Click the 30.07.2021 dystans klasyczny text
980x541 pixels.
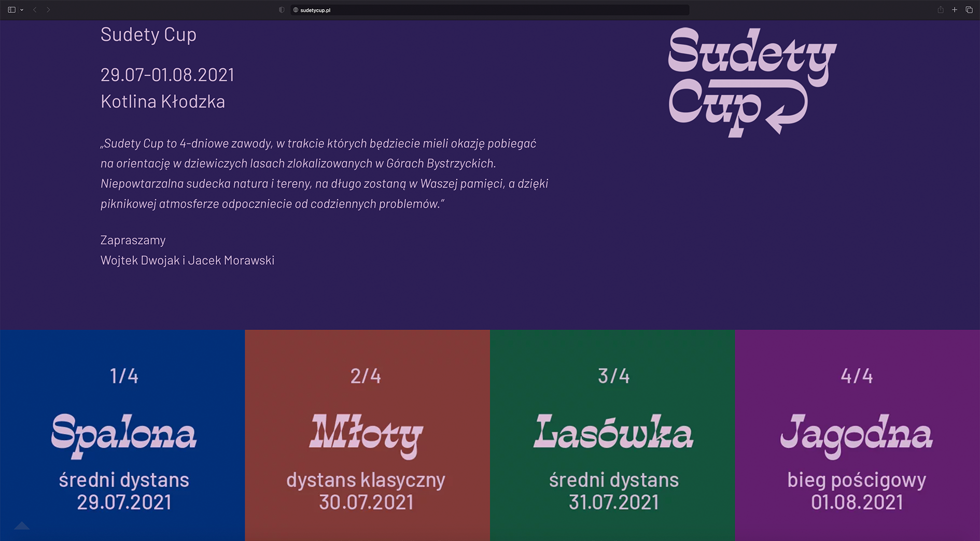[366, 491]
